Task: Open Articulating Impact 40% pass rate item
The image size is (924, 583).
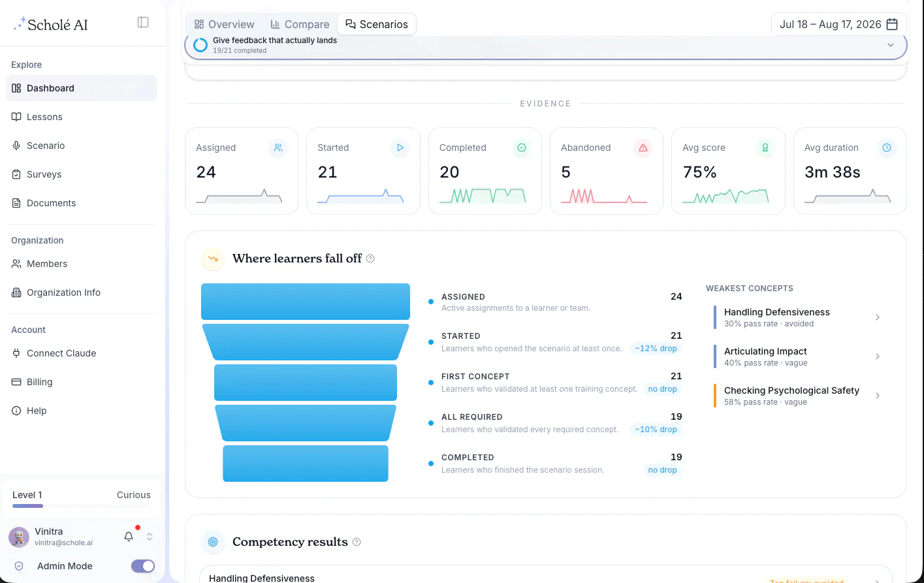Action: click(x=799, y=356)
